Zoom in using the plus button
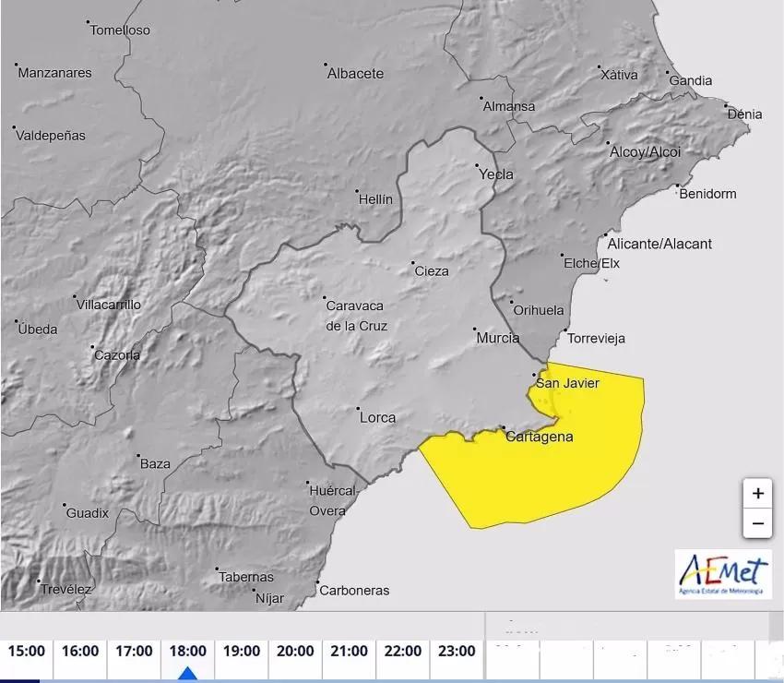This screenshot has height=683, width=784. coord(757,494)
